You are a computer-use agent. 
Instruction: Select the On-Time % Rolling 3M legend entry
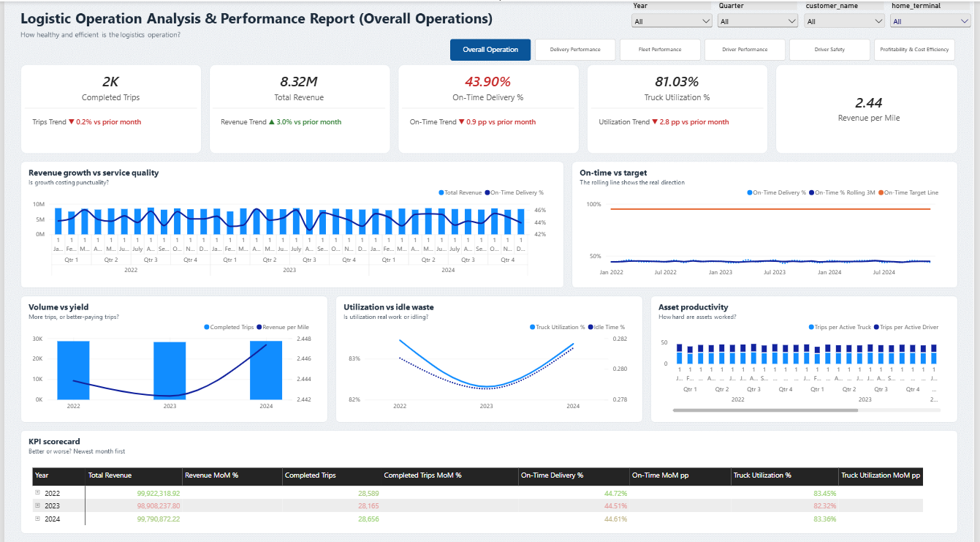(x=843, y=192)
